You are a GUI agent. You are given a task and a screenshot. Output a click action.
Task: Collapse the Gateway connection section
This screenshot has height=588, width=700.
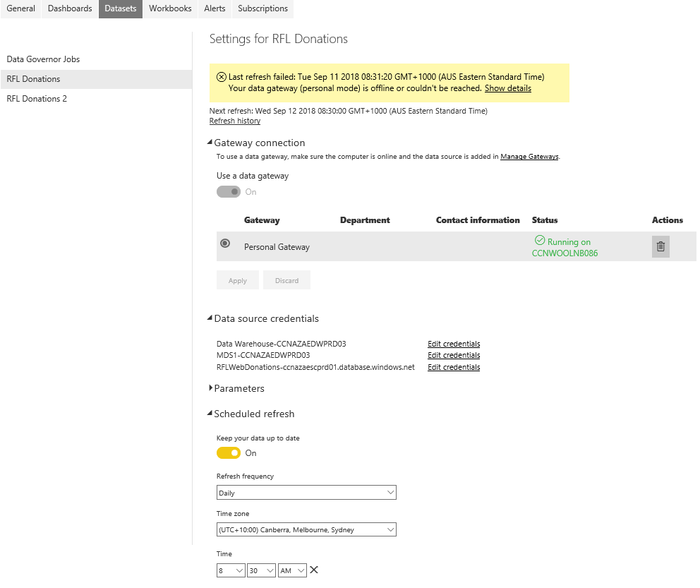click(210, 143)
